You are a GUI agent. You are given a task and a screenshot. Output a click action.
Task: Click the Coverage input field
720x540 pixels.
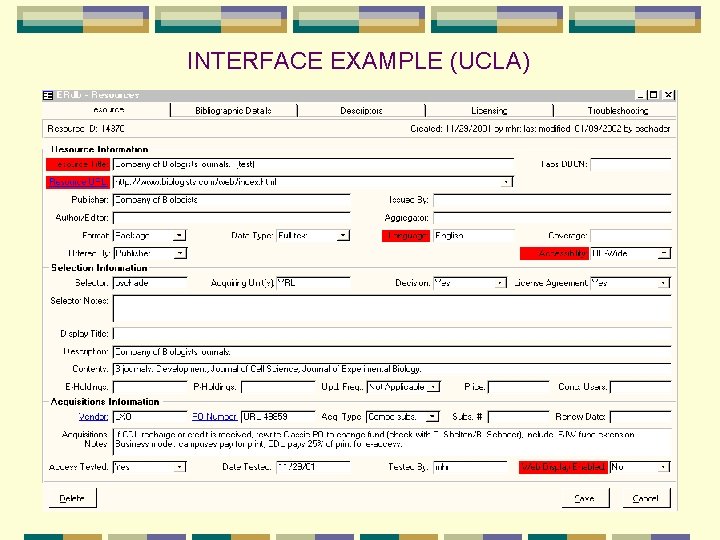tap(630, 236)
